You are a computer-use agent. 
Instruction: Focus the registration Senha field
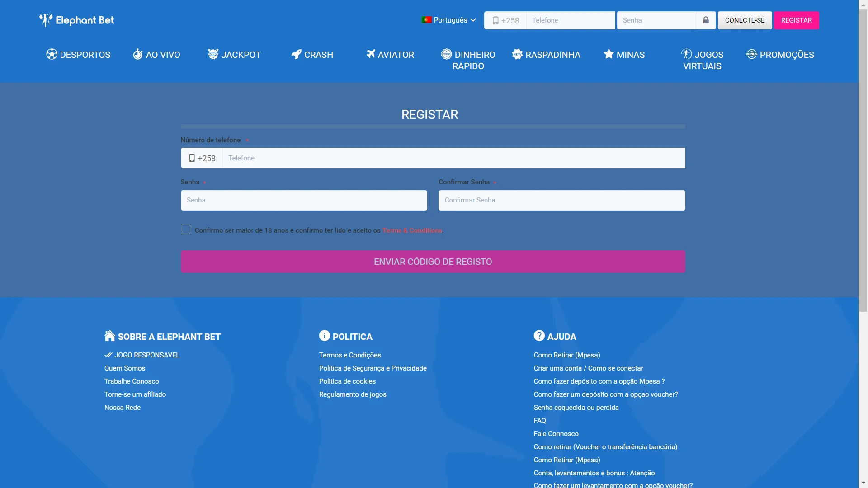(x=304, y=200)
